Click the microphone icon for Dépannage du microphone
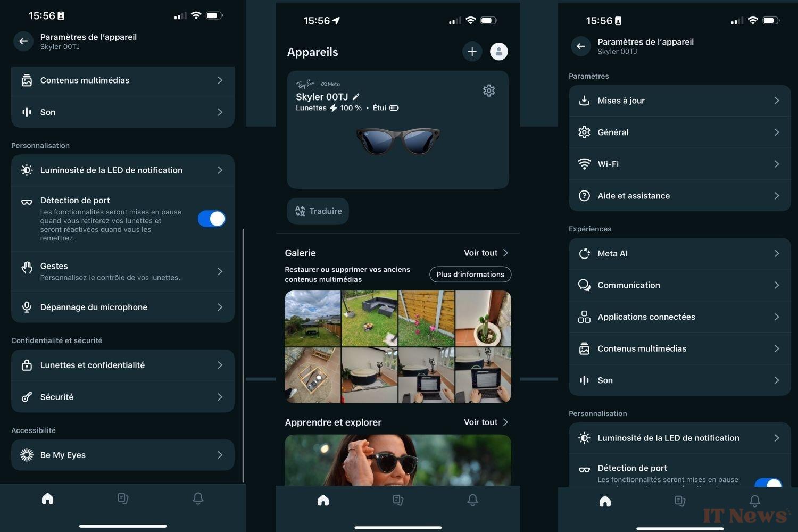The image size is (798, 532). click(x=27, y=307)
